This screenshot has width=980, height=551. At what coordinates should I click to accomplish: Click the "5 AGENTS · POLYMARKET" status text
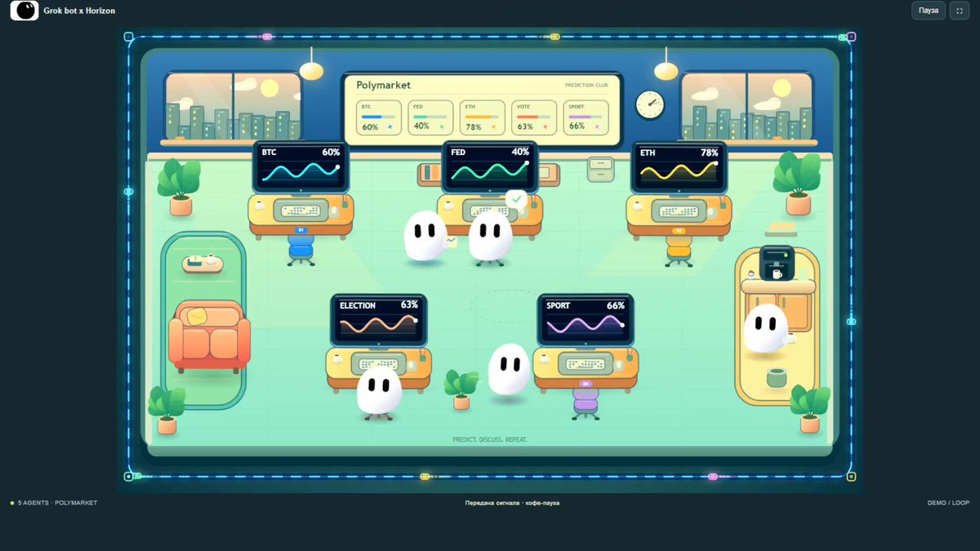point(57,503)
